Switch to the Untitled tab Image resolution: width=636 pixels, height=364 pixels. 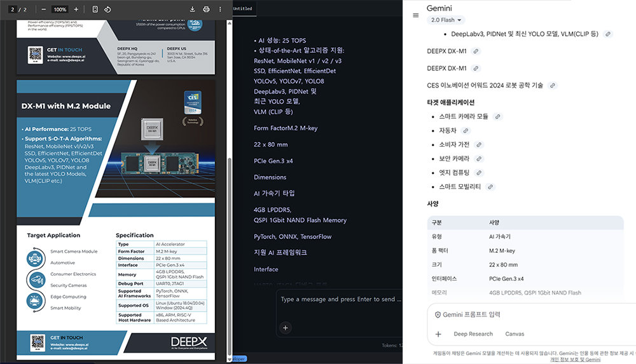[x=242, y=8]
